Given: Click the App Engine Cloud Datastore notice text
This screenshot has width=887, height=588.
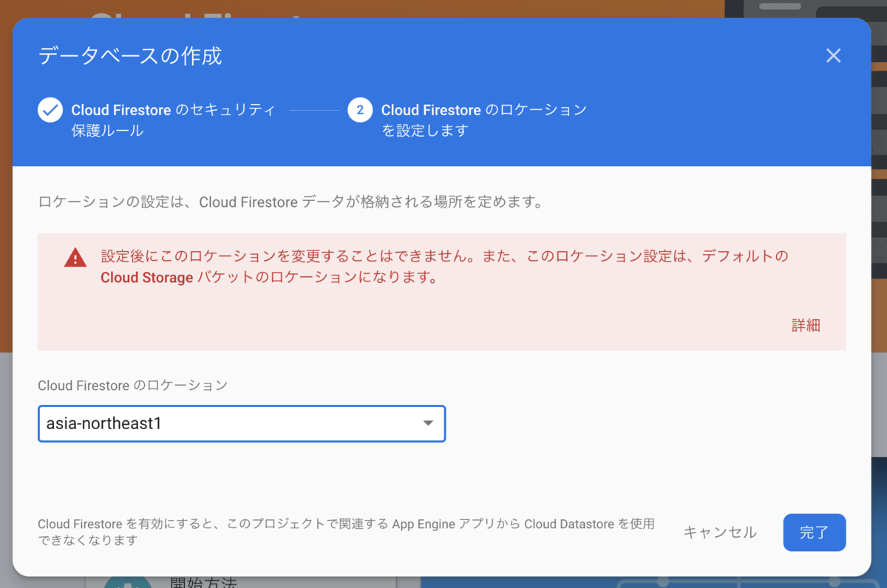Looking at the screenshot, I should [346, 532].
